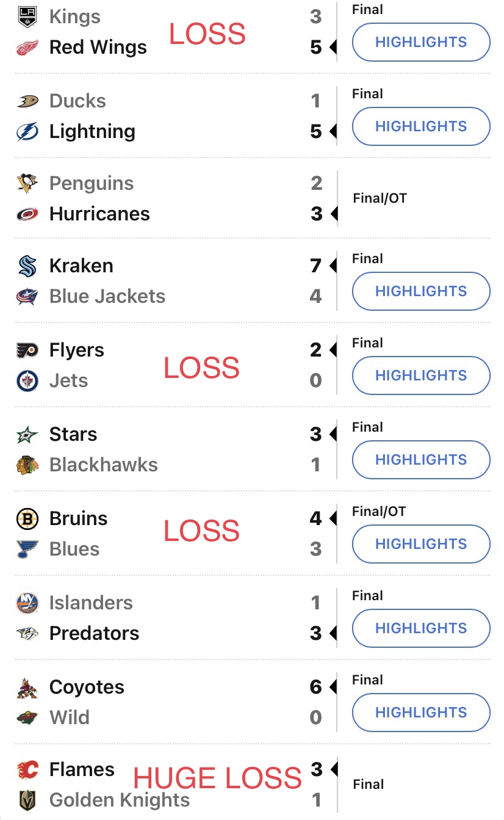Watch Kraken vs Blue Jackets highlights
The height and width of the screenshot is (820, 504).
click(x=421, y=291)
